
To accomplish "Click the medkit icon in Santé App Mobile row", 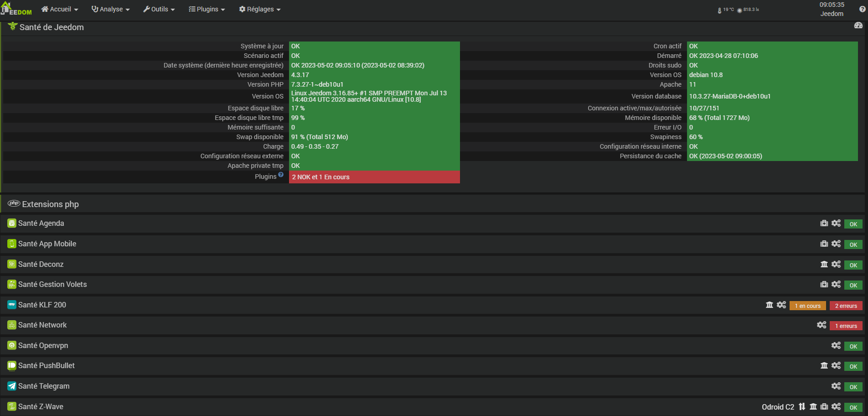I will tap(824, 244).
